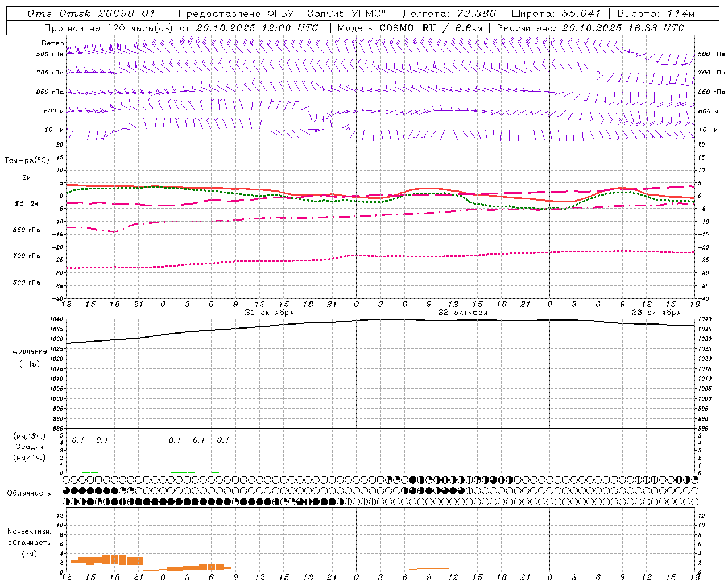Click the Тем-ра(°C) axis title

click(x=27, y=161)
